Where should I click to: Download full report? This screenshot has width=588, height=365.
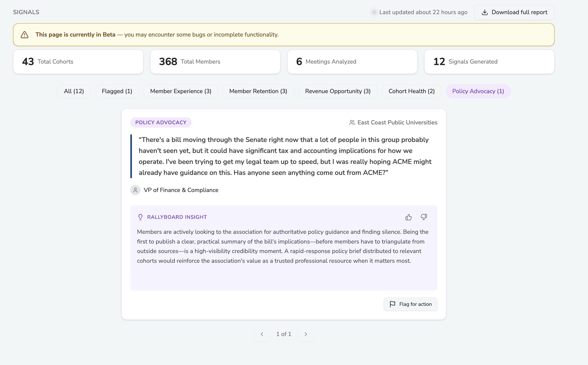click(514, 12)
